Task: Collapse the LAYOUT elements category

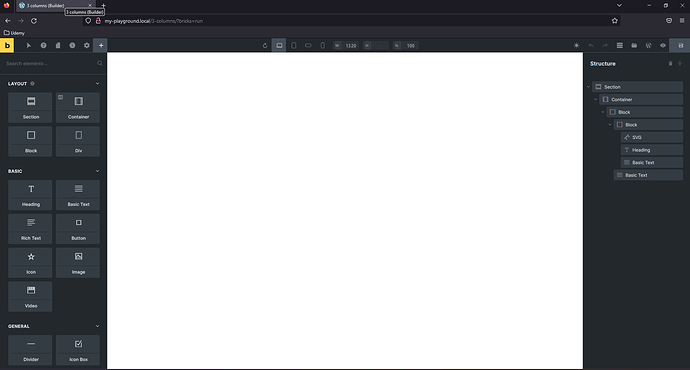Action: pos(97,84)
